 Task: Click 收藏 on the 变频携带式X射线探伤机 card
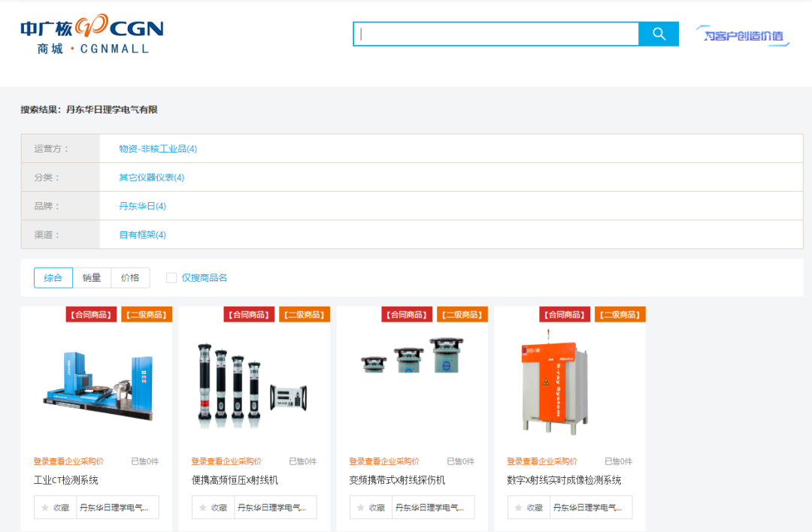click(371, 508)
